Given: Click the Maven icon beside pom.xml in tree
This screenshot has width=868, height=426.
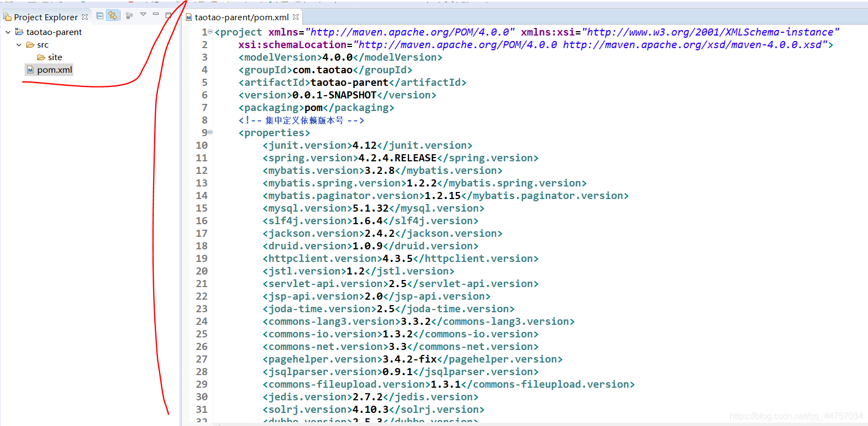Looking at the screenshot, I should pyautogui.click(x=31, y=70).
